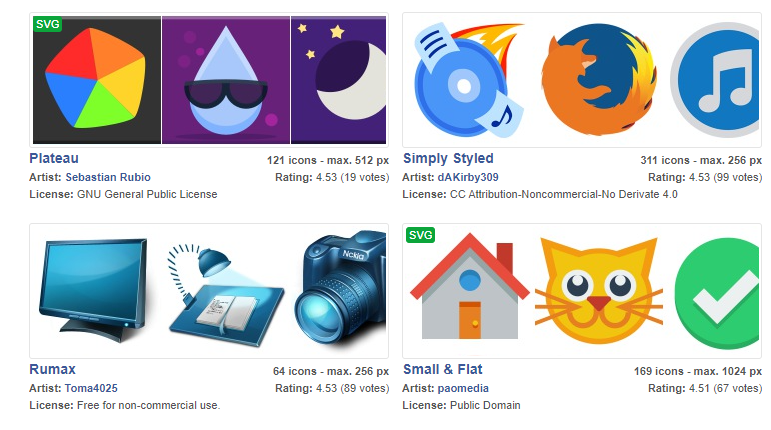Open the Plateau icon pack title link
Image resolution: width=771 pixels, height=430 pixels.
[54, 158]
